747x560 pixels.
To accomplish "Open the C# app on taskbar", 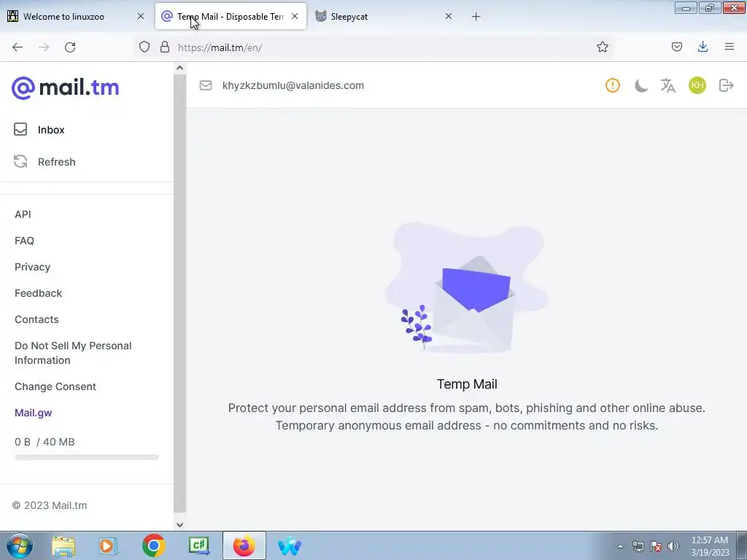I will [x=198, y=545].
